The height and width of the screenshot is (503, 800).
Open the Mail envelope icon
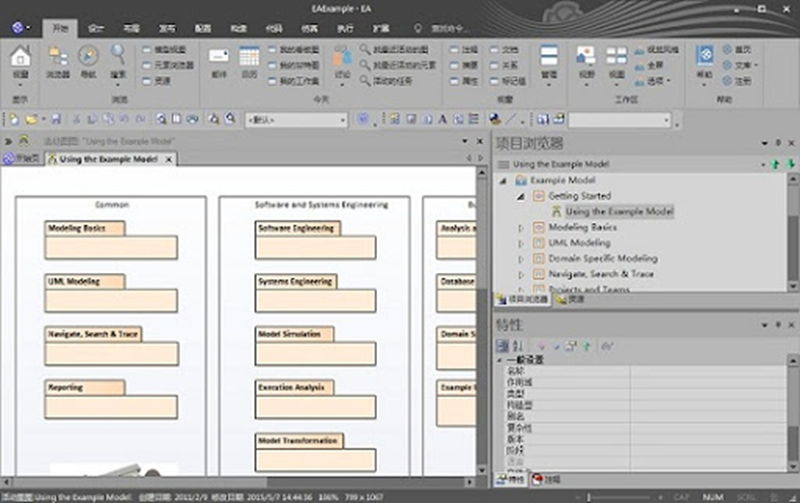(219, 56)
